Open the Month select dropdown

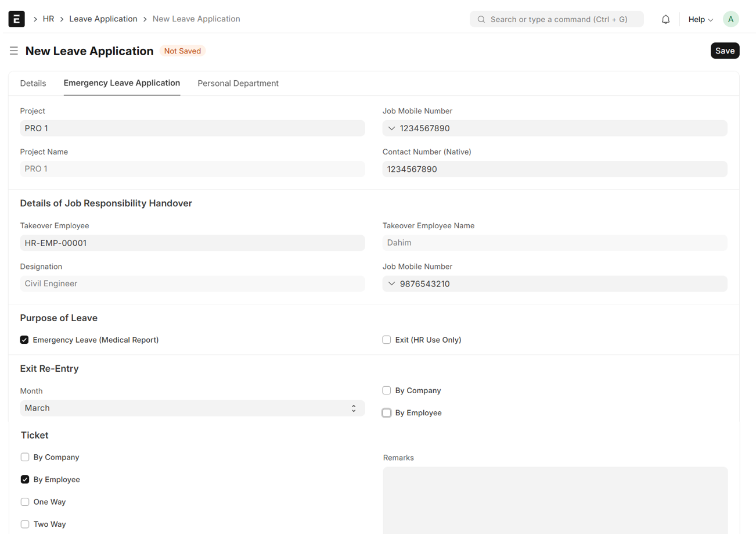pos(192,408)
